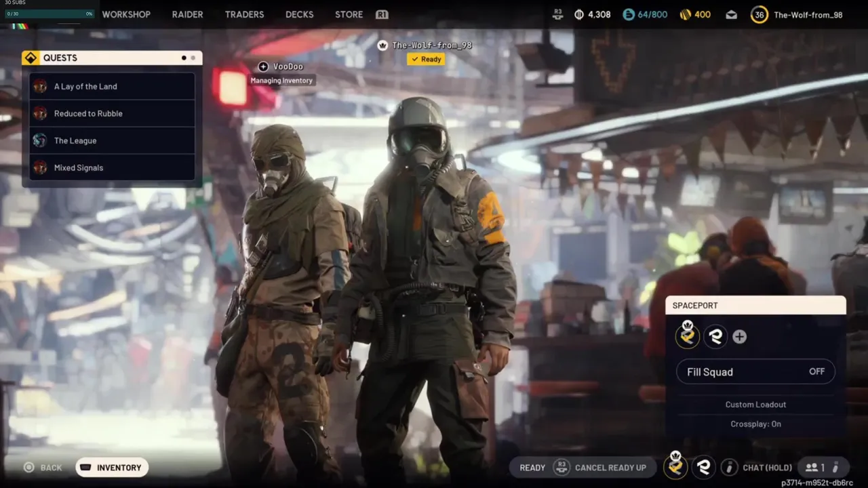Click CHAT (HOLD) label
The height and width of the screenshot is (488, 868).
(x=767, y=468)
